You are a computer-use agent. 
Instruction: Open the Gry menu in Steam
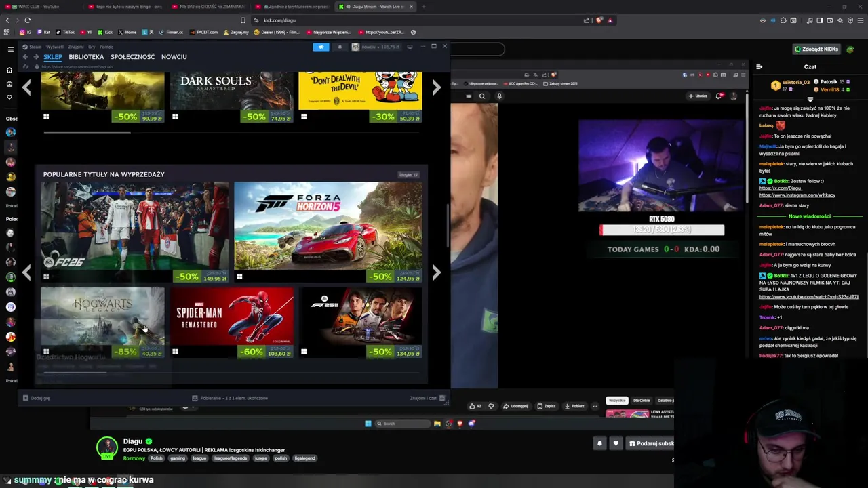click(92, 47)
